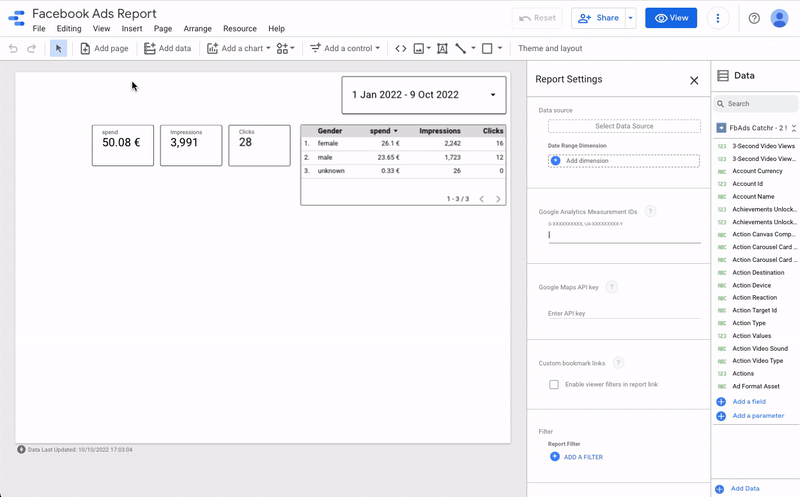Close the Report Settings panel
Image resolution: width=800 pixels, height=497 pixels.
pos(694,80)
